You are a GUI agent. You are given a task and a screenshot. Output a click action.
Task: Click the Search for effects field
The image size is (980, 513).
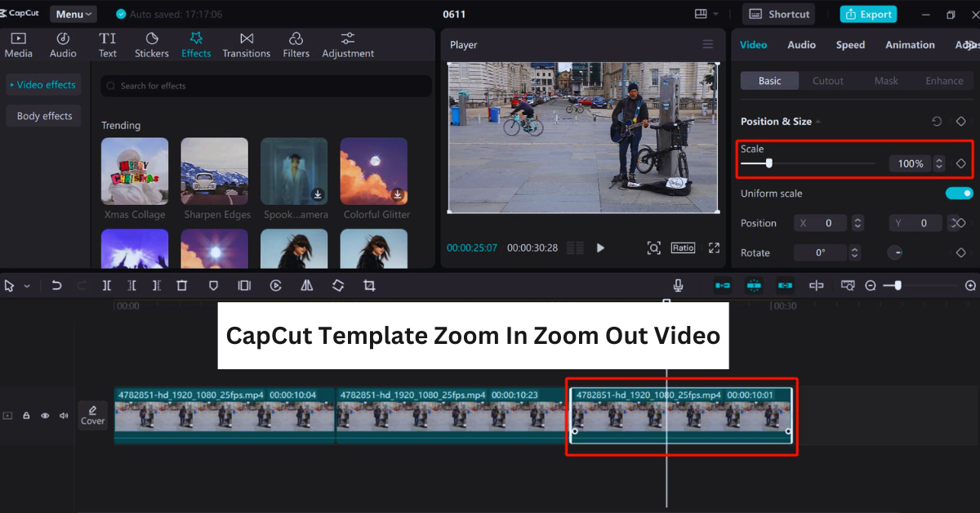pos(266,86)
